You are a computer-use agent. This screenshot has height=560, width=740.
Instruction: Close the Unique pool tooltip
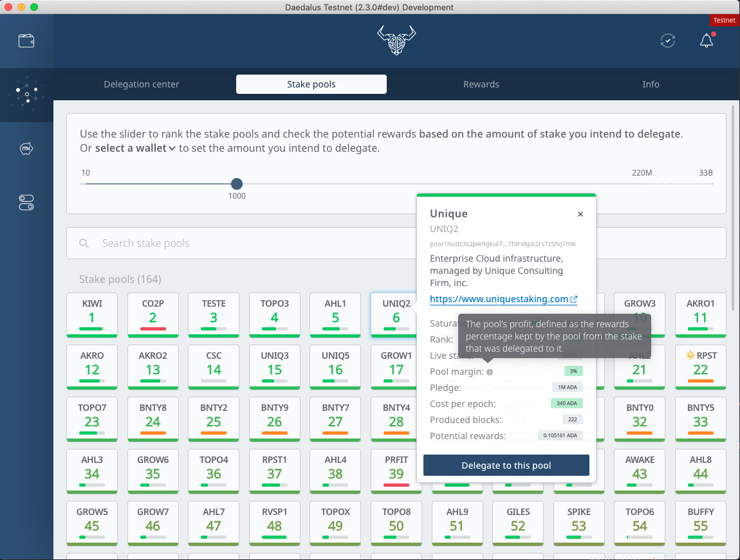(x=580, y=214)
